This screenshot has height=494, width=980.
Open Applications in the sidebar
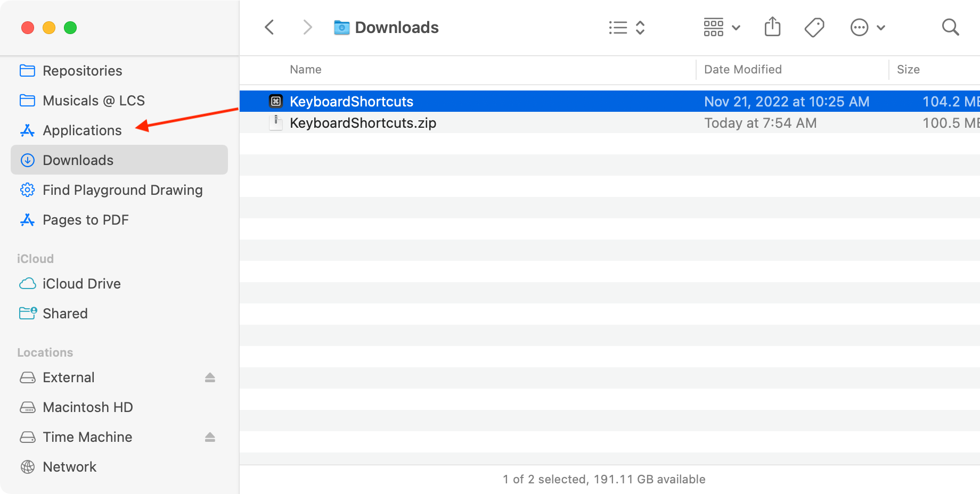click(x=82, y=130)
